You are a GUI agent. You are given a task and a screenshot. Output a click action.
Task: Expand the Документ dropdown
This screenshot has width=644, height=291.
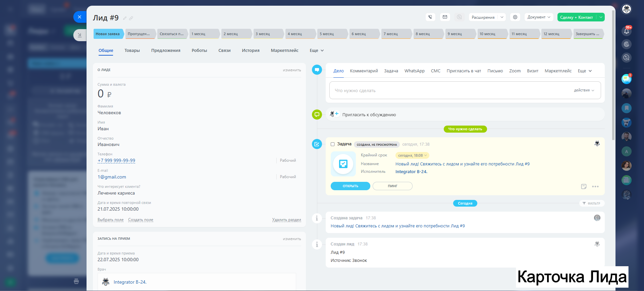[x=539, y=17]
